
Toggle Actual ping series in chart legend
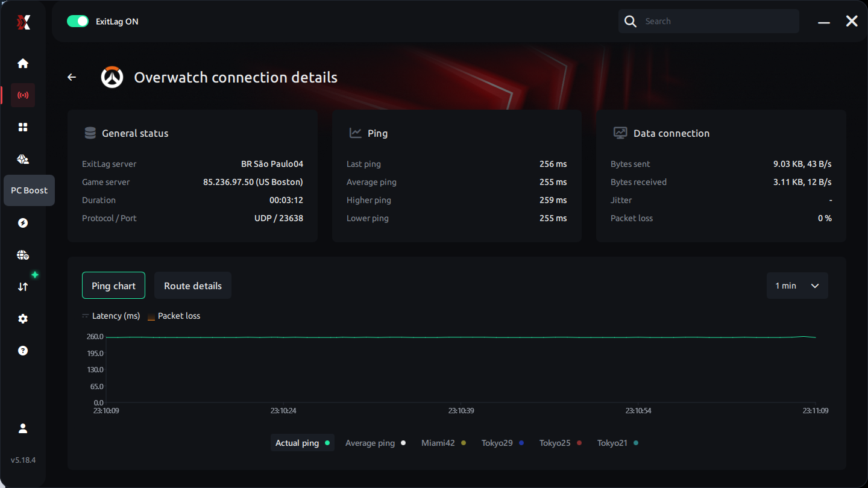click(302, 443)
